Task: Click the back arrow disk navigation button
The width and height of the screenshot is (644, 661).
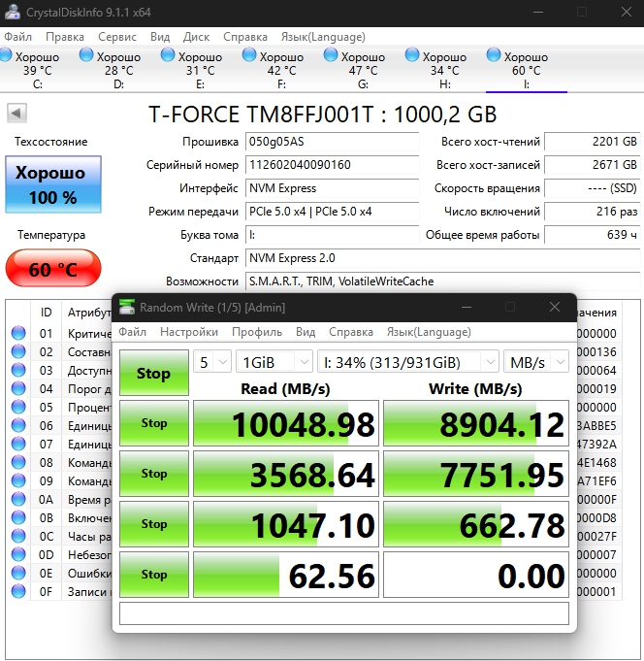Action: click(16, 113)
